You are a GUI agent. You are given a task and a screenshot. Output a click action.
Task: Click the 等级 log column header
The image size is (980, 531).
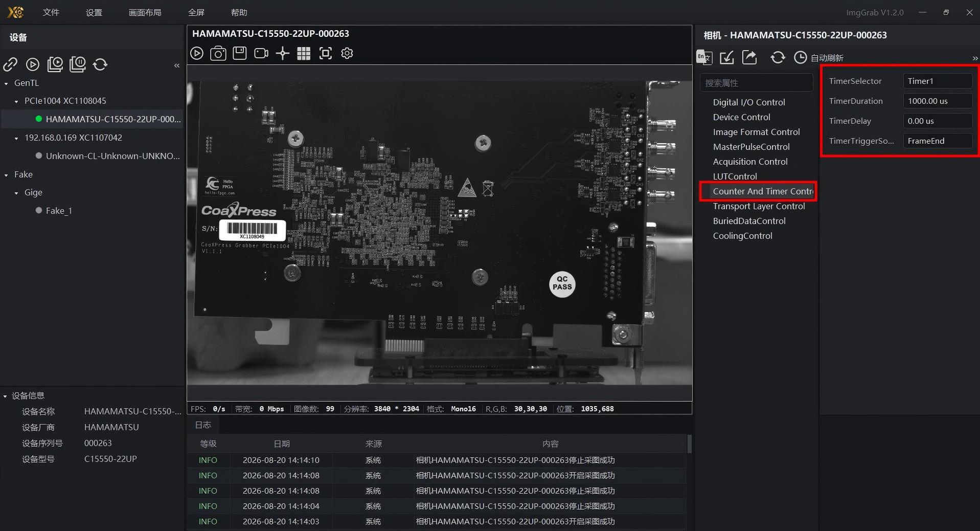click(x=208, y=444)
